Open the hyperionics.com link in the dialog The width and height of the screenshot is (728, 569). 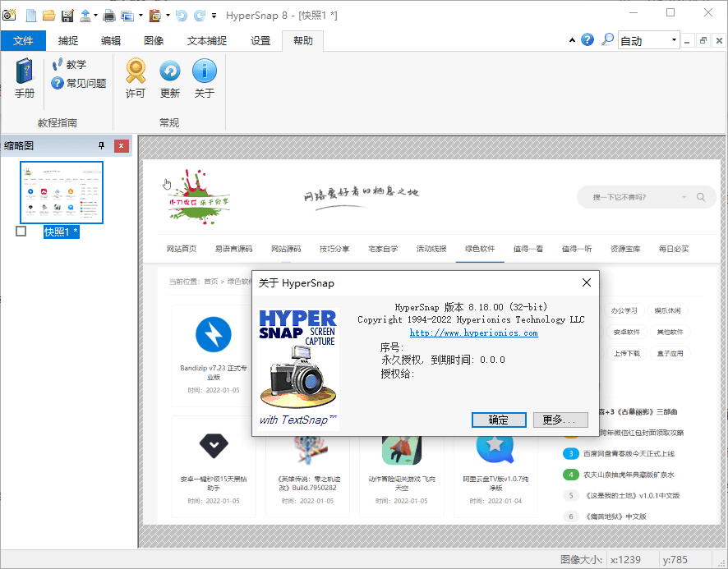pos(473,333)
